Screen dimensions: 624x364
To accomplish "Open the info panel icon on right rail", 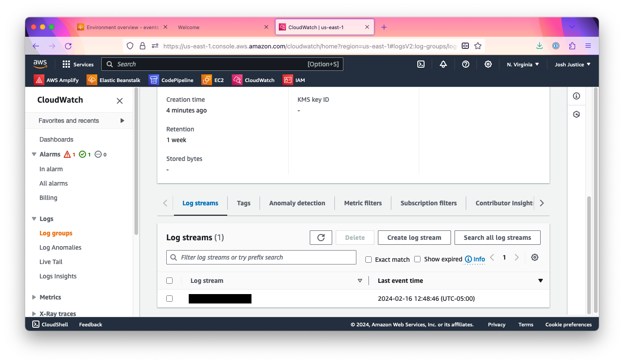I will coord(576,96).
